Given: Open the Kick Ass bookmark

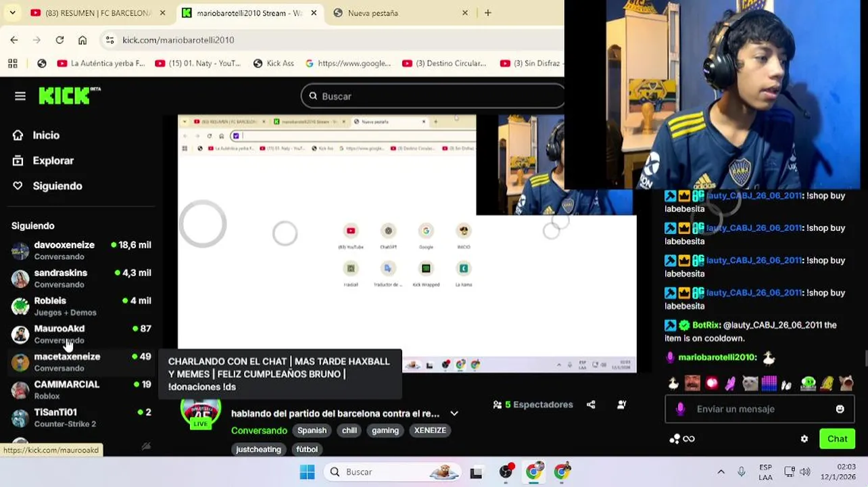Looking at the screenshot, I should tap(274, 64).
